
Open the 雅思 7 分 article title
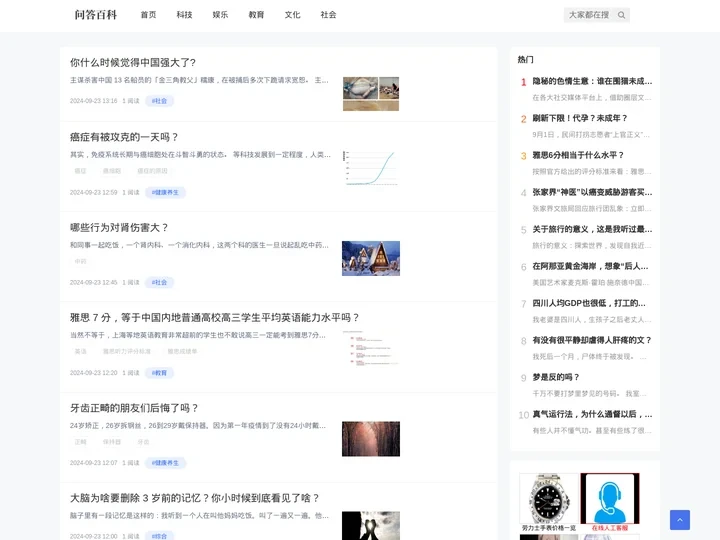[x=214, y=318]
